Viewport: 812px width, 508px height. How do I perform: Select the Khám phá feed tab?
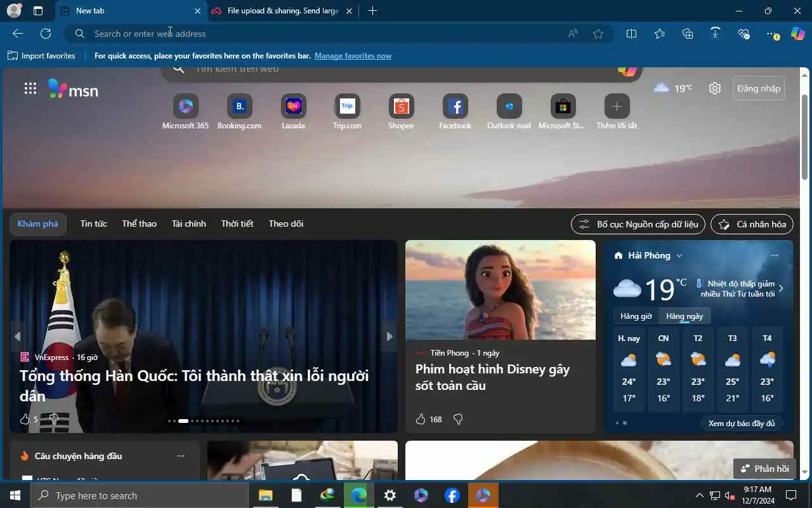(x=37, y=224)
